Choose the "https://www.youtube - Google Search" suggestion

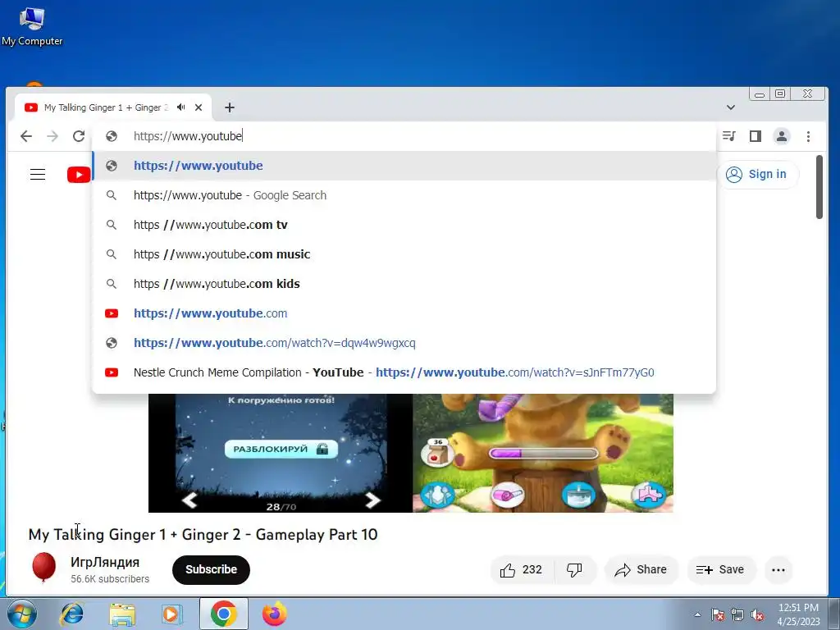[404, 195]
